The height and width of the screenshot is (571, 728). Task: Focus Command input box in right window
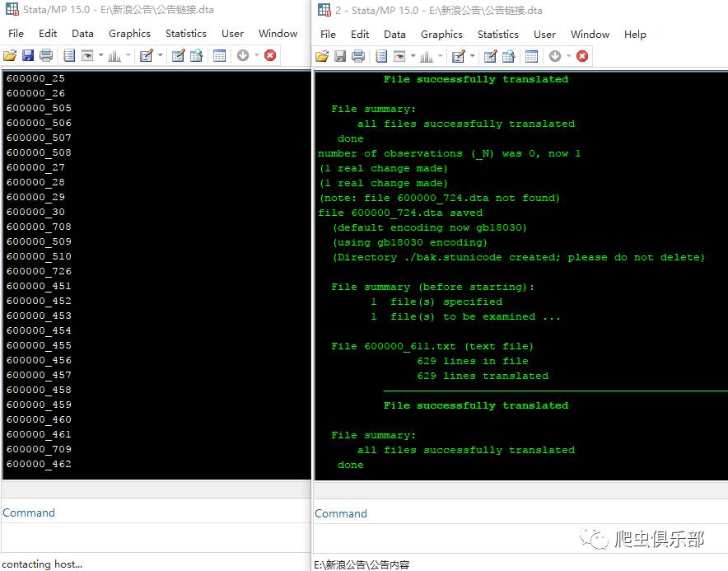point(520,538)
